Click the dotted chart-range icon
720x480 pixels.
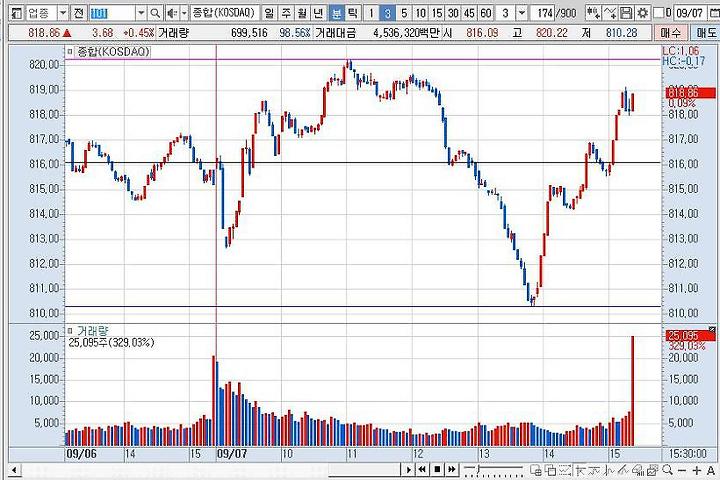coord(565,470)
